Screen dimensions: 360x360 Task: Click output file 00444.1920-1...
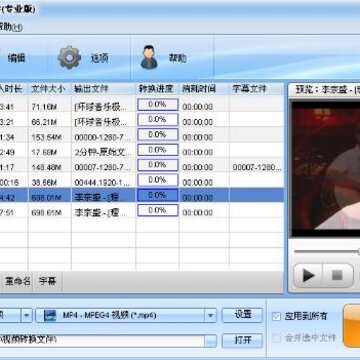[102, 183]
